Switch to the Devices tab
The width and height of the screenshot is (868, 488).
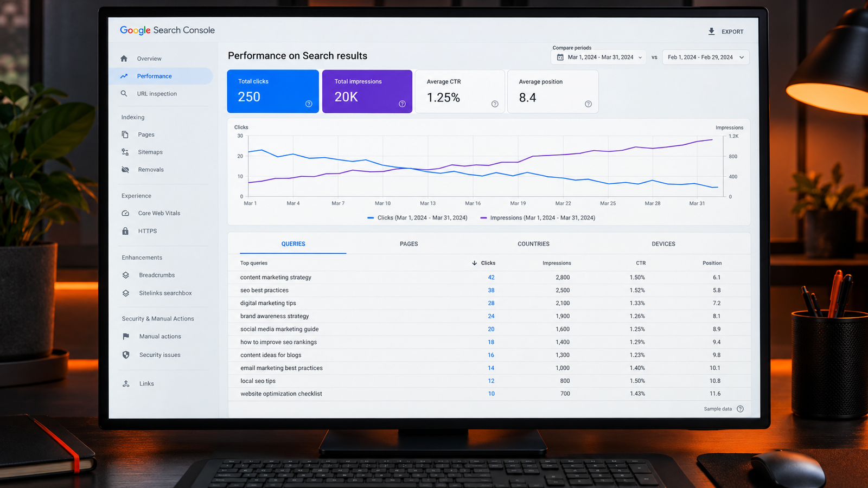point(663,244)
